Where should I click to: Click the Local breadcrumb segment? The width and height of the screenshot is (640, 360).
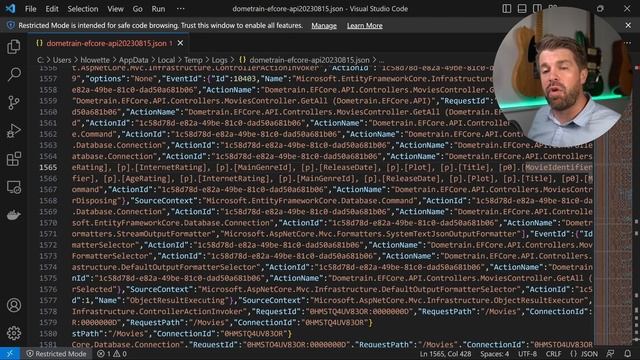tap(166, 60)
